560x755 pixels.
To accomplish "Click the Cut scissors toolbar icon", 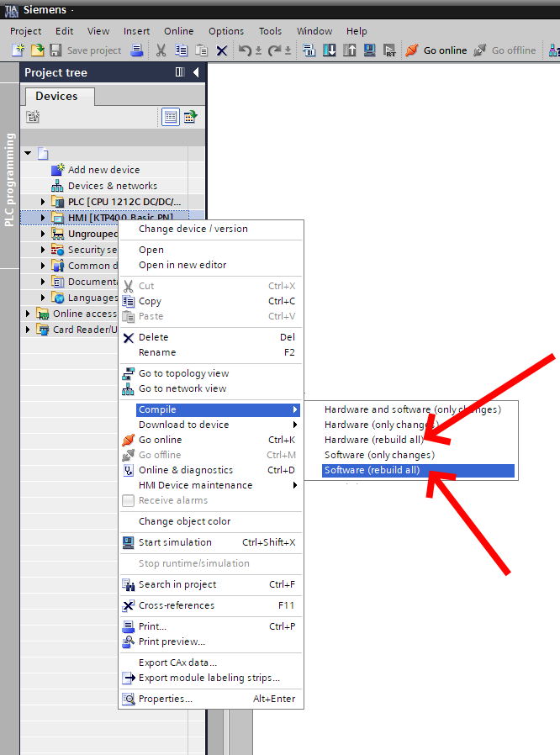I will click(161, 50).
